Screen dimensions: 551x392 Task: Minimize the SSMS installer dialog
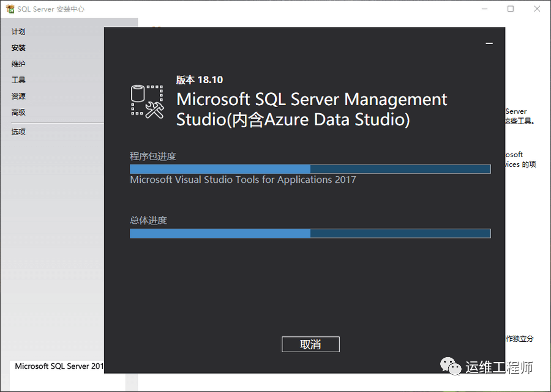(x=489, y=43)
